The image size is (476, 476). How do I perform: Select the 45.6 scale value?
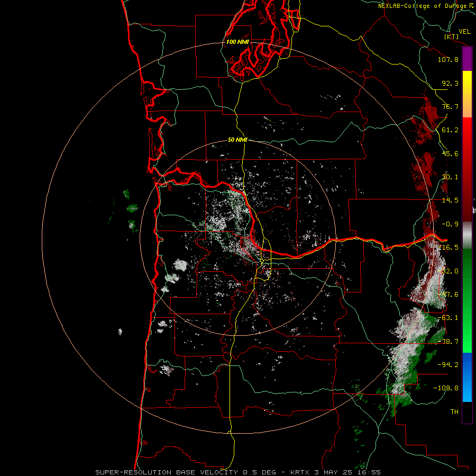click(450, 153)
